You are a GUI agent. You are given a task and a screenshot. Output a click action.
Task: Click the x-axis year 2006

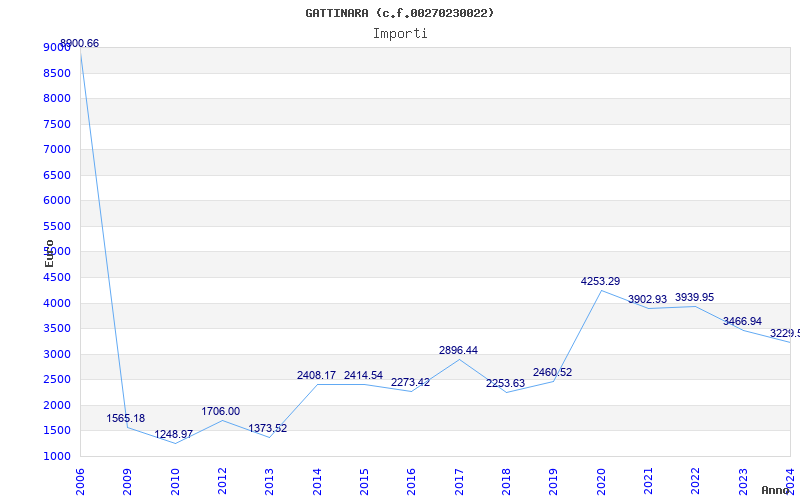coord(80,482)
